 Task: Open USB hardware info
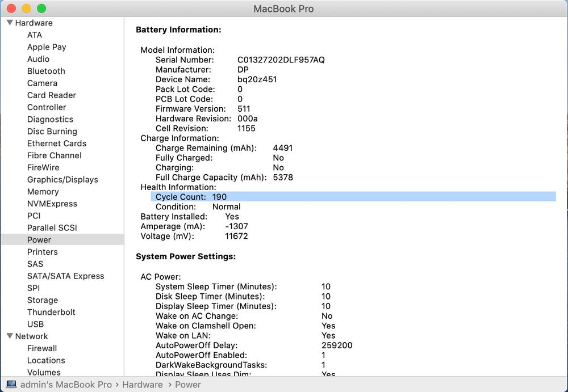(35, 324)
